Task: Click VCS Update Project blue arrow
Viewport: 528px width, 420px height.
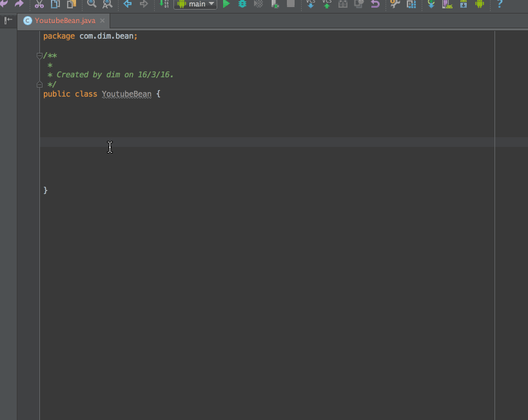Action: coord(311,4)
